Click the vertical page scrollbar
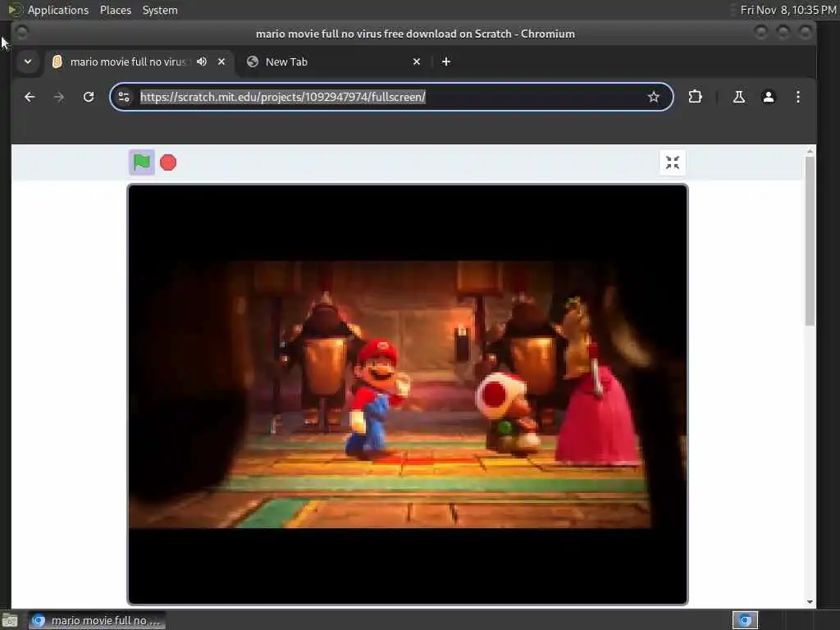The width and height of the screenshot is (840, 630). click(x=810, y=241)
